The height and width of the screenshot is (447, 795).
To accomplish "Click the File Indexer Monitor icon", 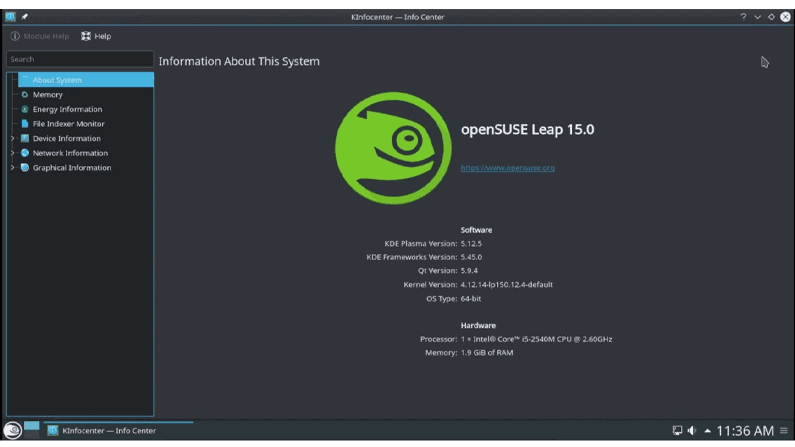I will click(x=24, y=124).
